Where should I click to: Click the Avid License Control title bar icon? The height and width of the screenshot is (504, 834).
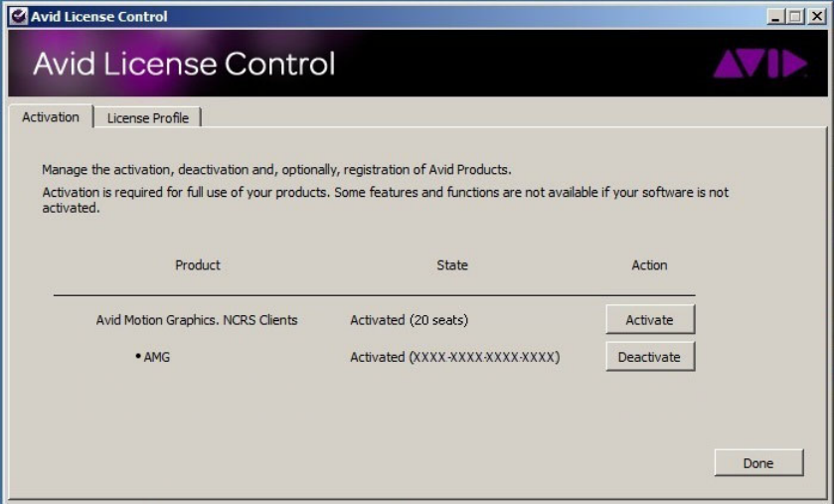click(x=18, y=17)
